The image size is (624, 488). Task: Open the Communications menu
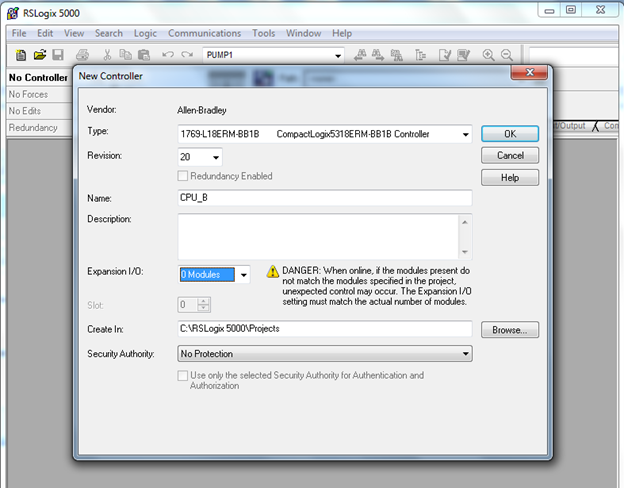point(205,33)
